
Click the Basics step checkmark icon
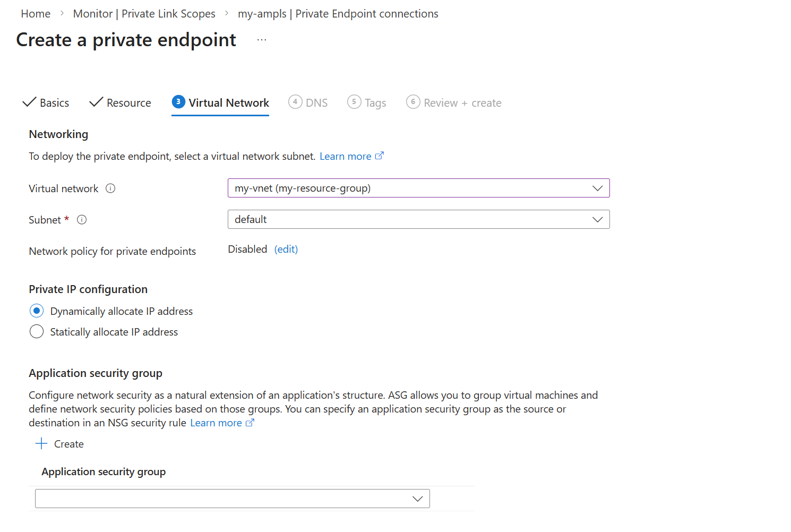point(29,102)
